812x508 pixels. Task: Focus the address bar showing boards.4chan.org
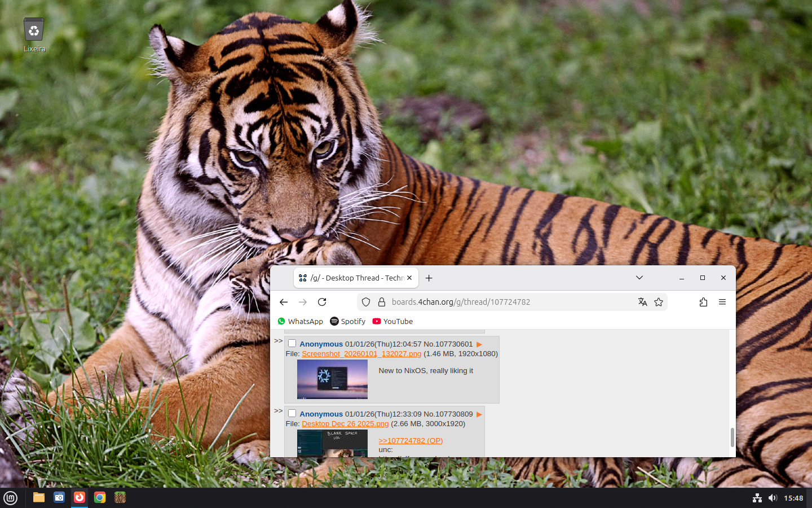[x=512, y=302]
